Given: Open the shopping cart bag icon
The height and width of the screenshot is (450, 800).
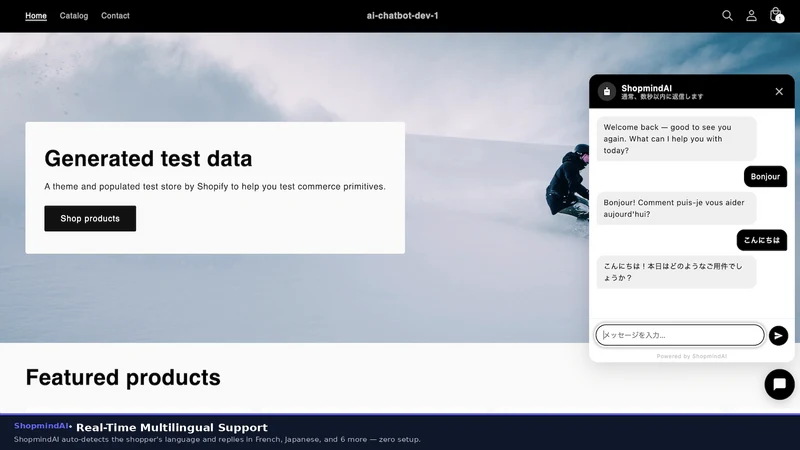Looking at the screenshot, I should (776, 15).
